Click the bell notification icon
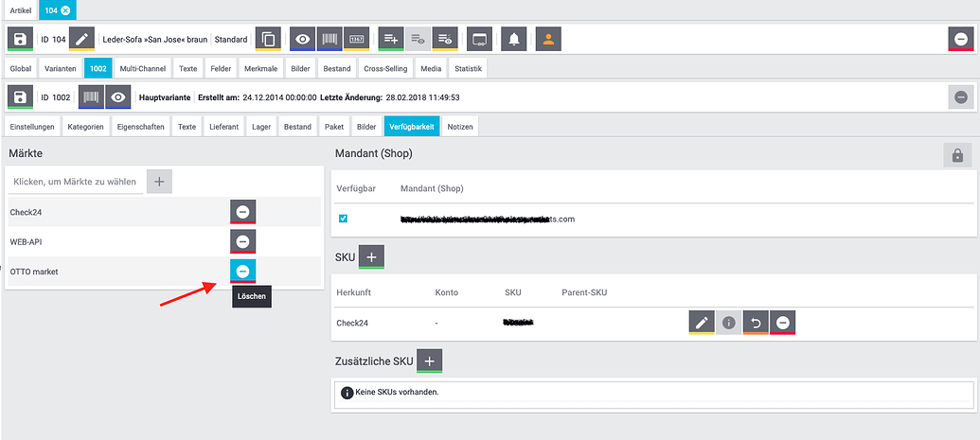The image size is (980, 440). (514, 40)
